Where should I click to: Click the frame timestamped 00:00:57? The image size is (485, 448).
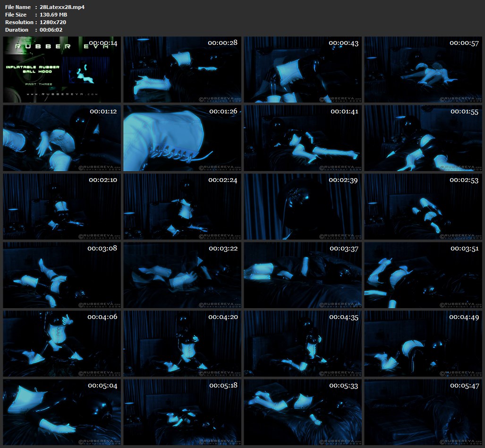tap(423, 69)
